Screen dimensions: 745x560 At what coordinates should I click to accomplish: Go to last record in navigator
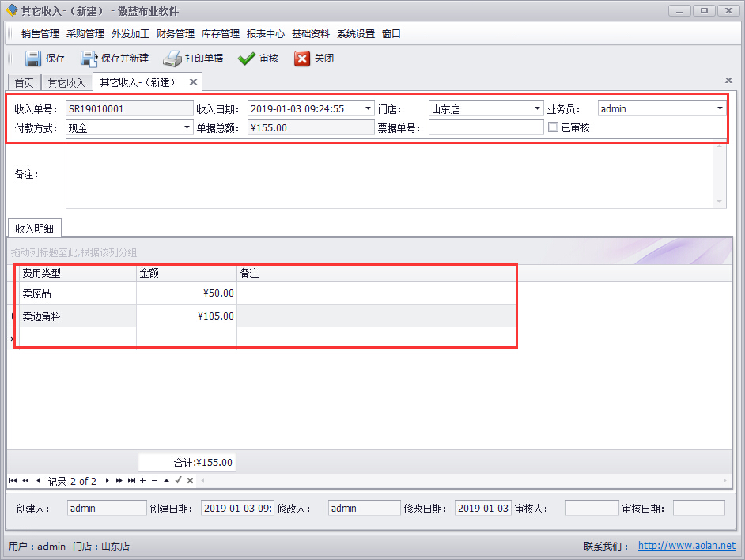[131, 481]
